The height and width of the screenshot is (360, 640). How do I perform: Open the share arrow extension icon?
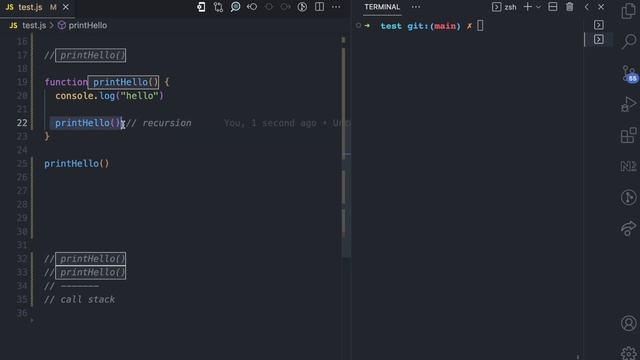629,228
